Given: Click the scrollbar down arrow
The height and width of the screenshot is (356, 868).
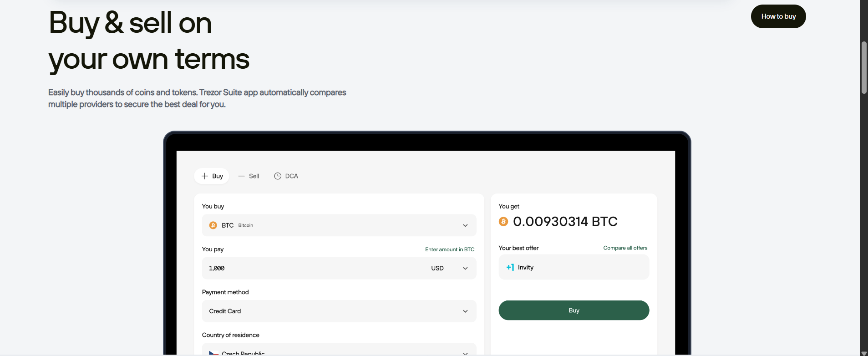Looking at the screenshot, I should [x=864, y=353].
